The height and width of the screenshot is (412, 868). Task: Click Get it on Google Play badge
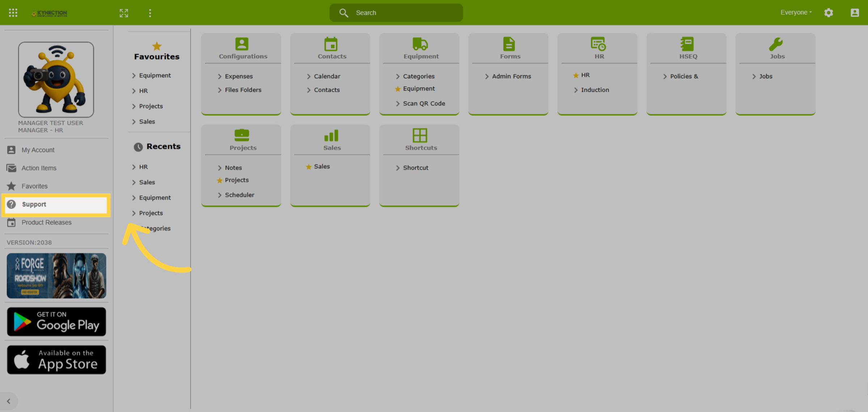(56, 322)
